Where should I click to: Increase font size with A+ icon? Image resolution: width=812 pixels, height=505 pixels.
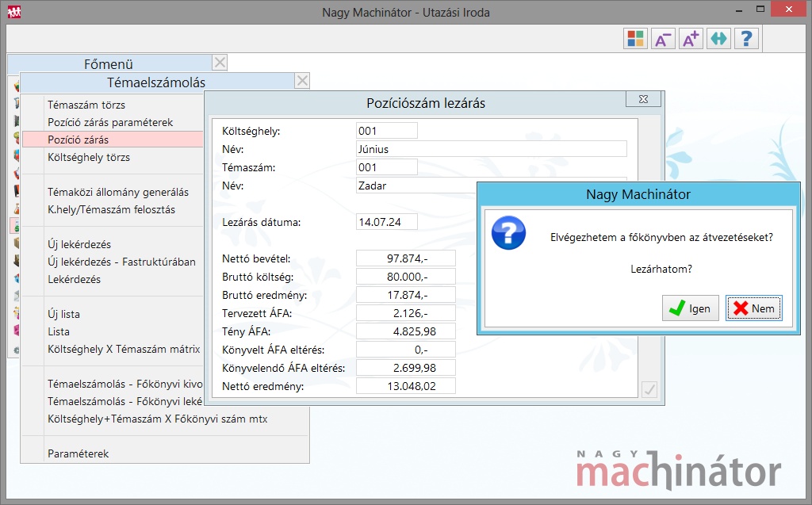coord(691,39)
